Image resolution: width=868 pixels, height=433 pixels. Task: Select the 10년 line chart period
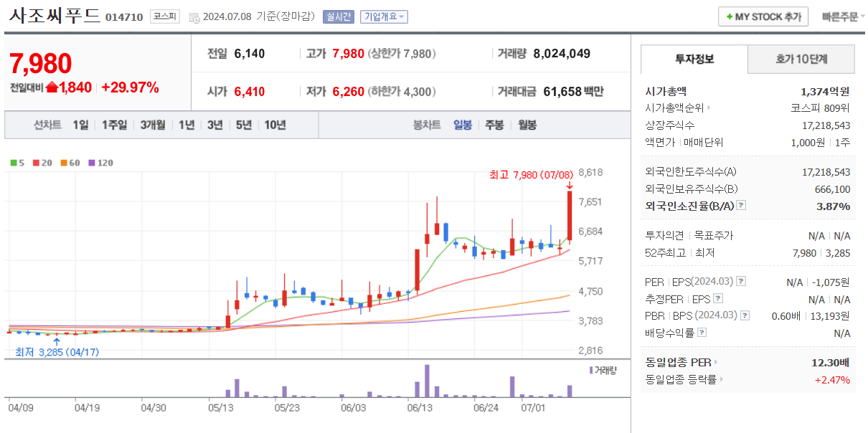click(x=275, y=125)
